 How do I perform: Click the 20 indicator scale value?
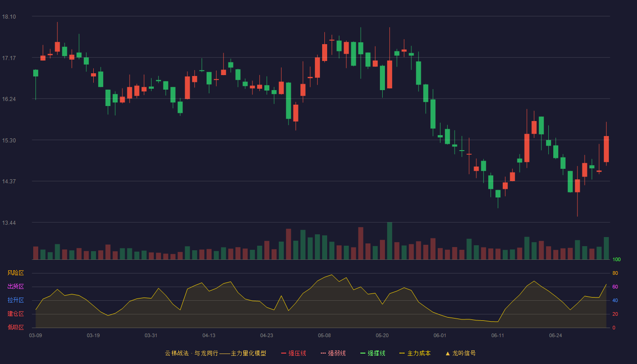pyautogui.click(x=615, y=314)
